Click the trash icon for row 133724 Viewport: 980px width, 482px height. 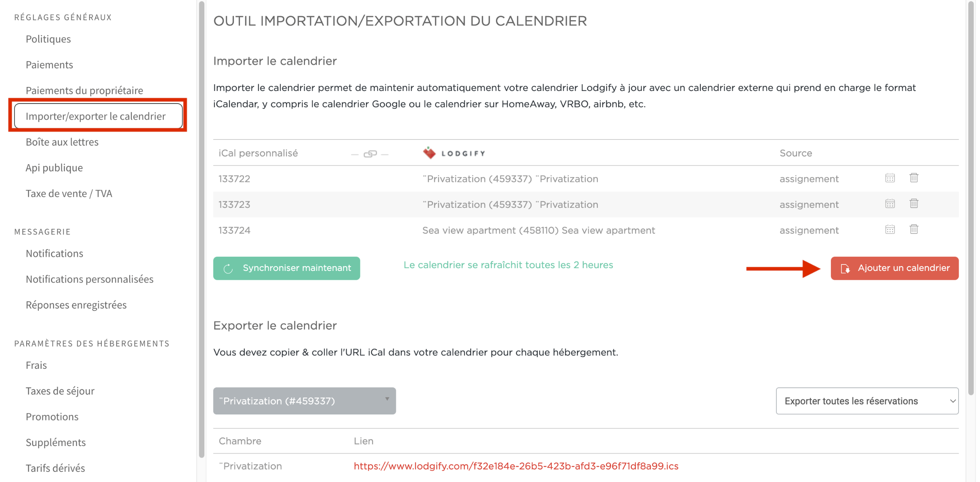[915, 229]
